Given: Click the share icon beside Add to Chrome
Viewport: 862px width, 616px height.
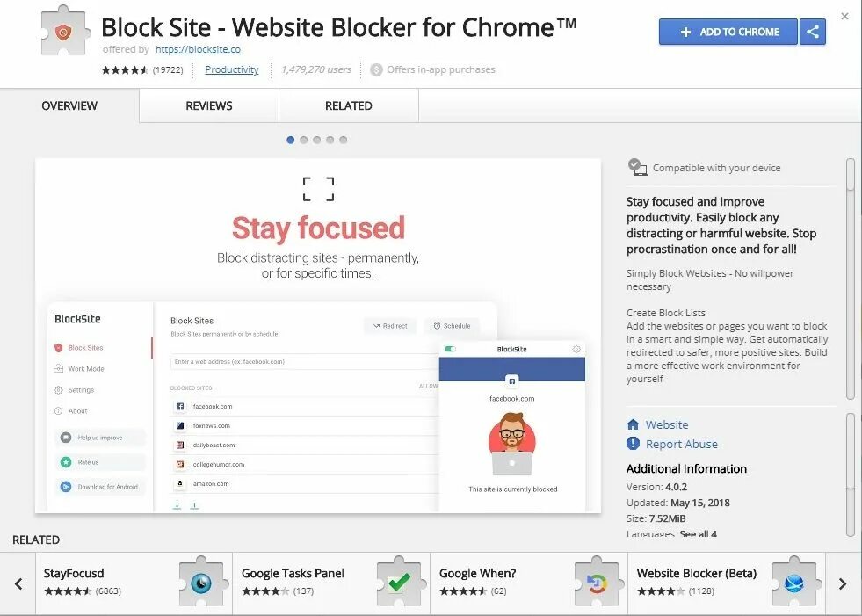Looking at the screenshot, I should pos(813,32).
